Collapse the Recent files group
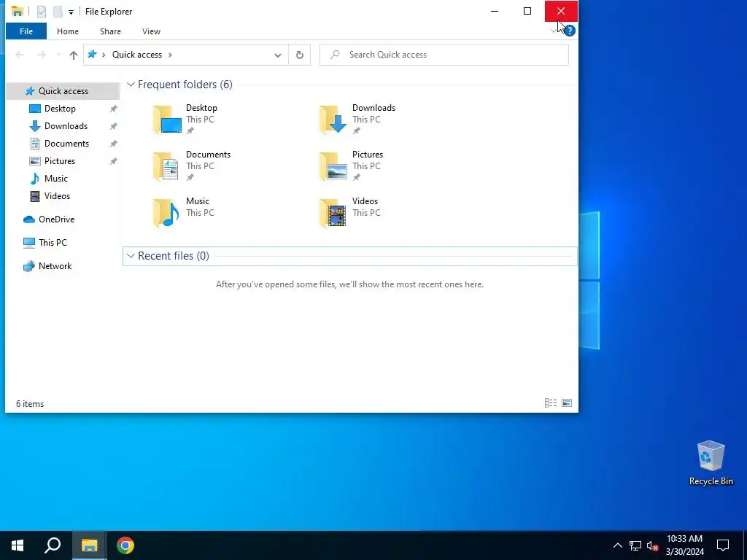Screen dimensions: 747x560 click(131, 256)
